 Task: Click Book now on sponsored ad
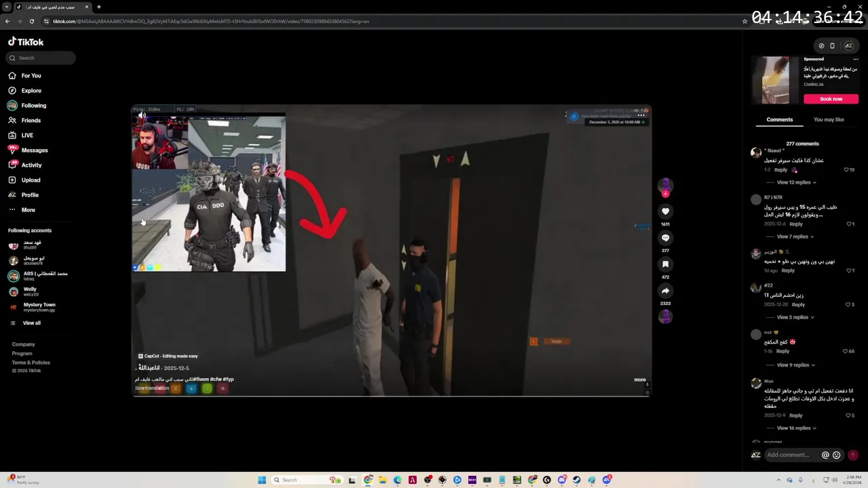point(831,99)
